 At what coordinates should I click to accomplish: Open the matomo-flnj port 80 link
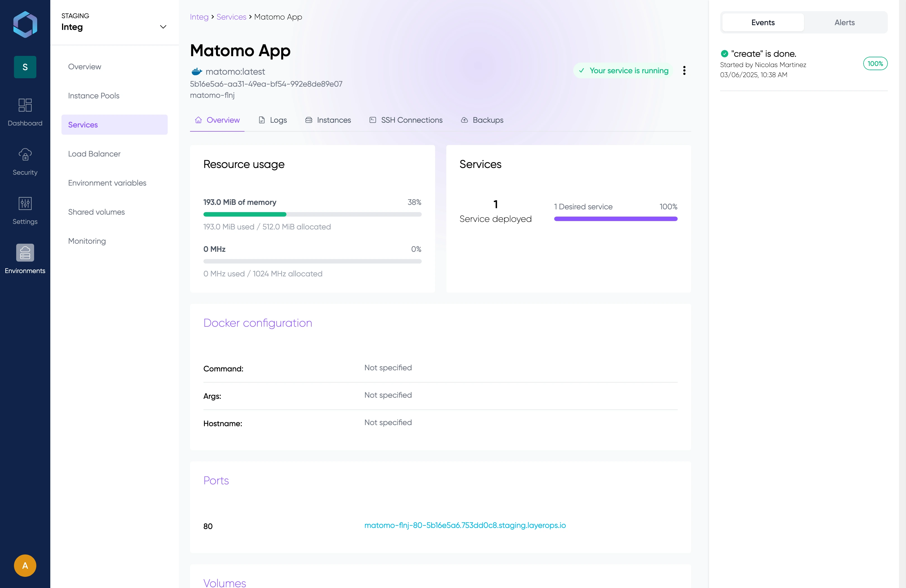tap(465, 525)
